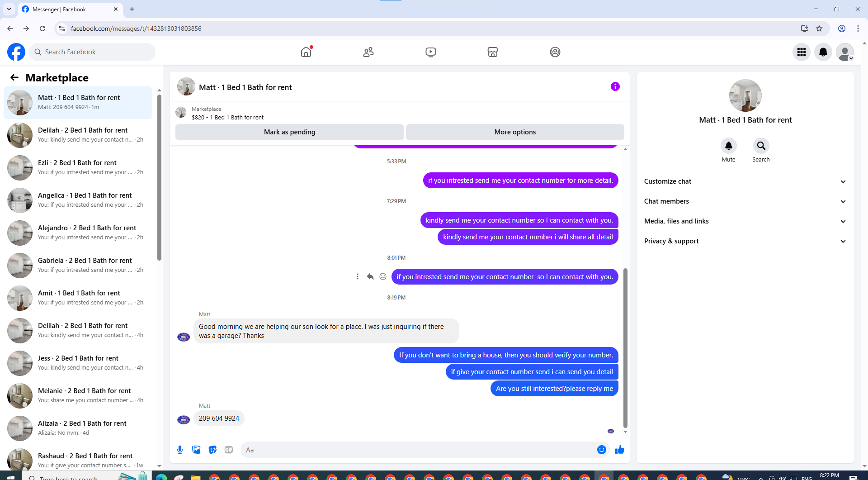Expand Customize chat section
This screenshot has width=868, height=480.
click(x=745, y=181)
